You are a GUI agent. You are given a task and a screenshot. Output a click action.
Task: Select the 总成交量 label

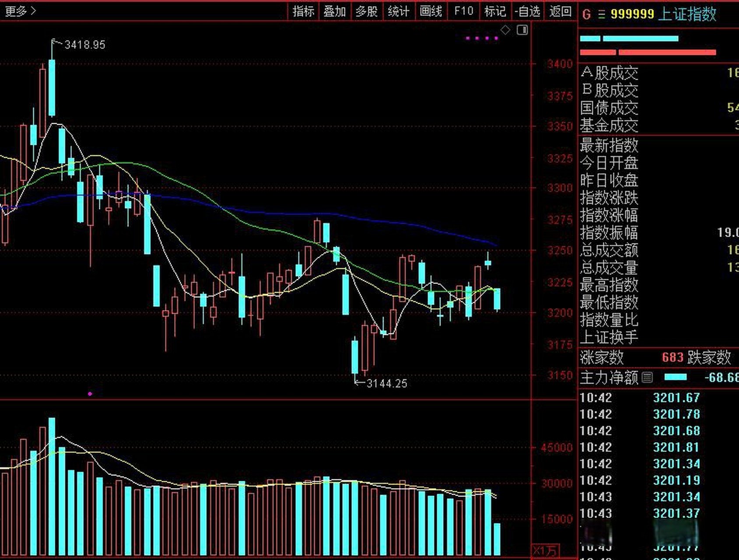tap(609, 268)
